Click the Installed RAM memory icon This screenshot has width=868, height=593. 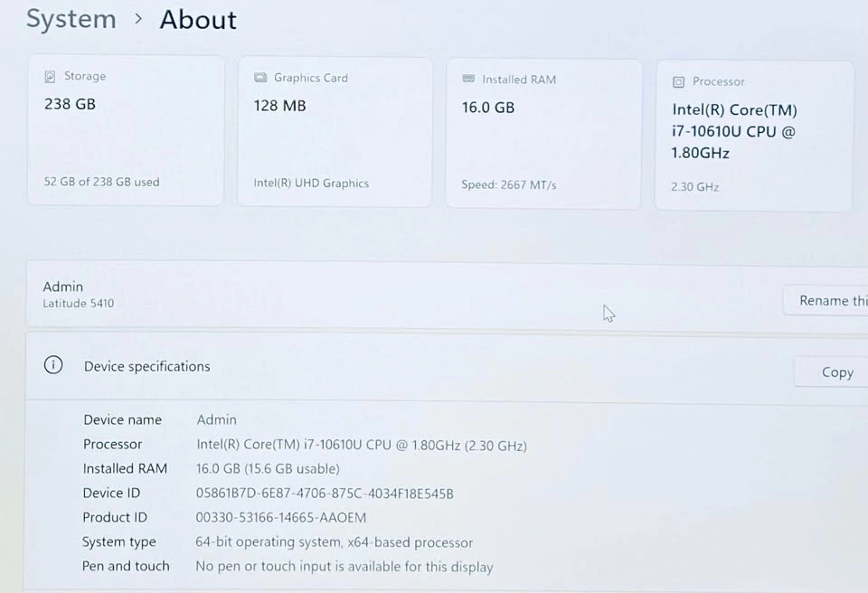468,80
